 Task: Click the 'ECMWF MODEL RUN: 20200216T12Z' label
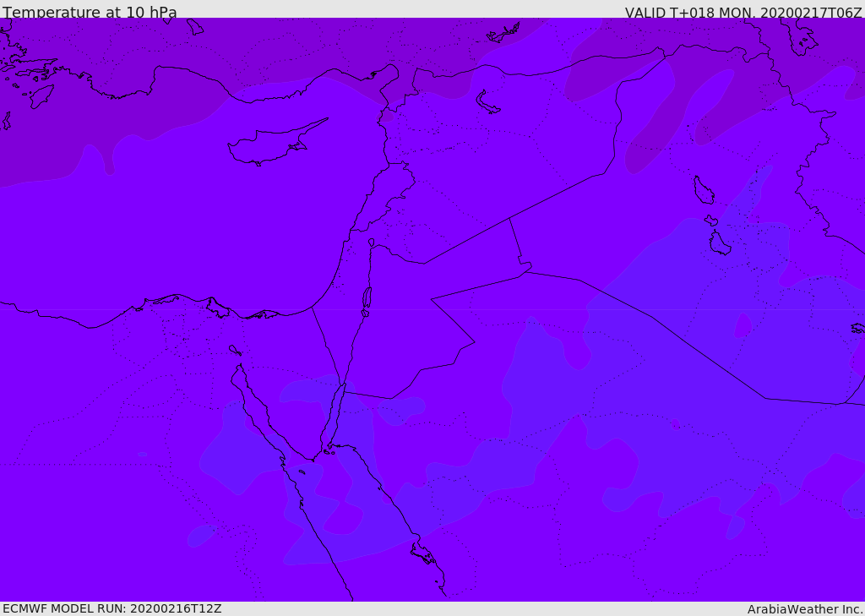coord(112,609)
